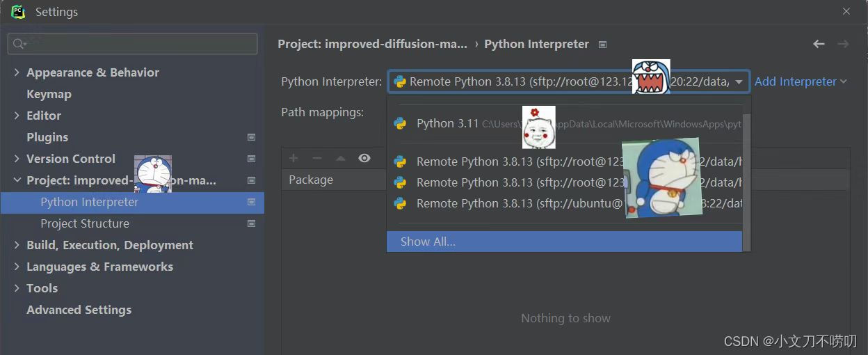The height and width of the screenshot is (355, 868).
Task: Click project-level icon beside Project Structure
Action: coord(252,223)
